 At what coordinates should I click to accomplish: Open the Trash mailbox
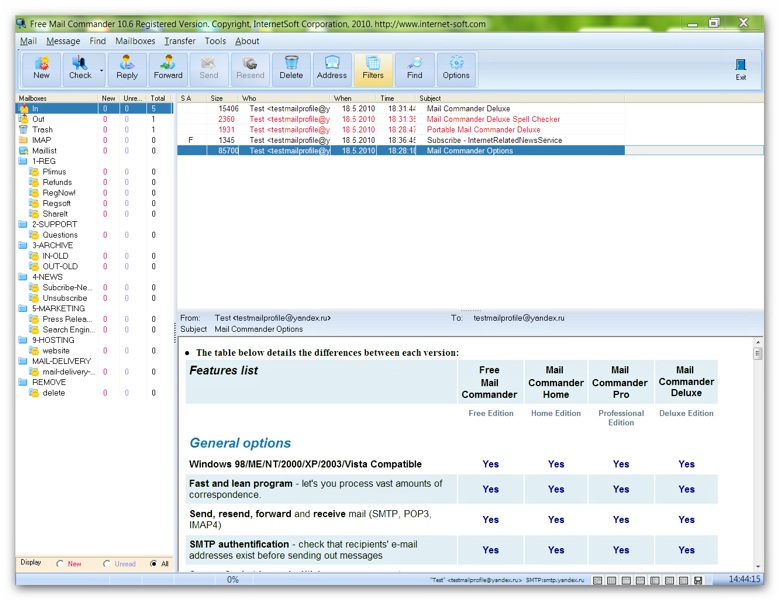pyautogui.click(x=42, y=130)
